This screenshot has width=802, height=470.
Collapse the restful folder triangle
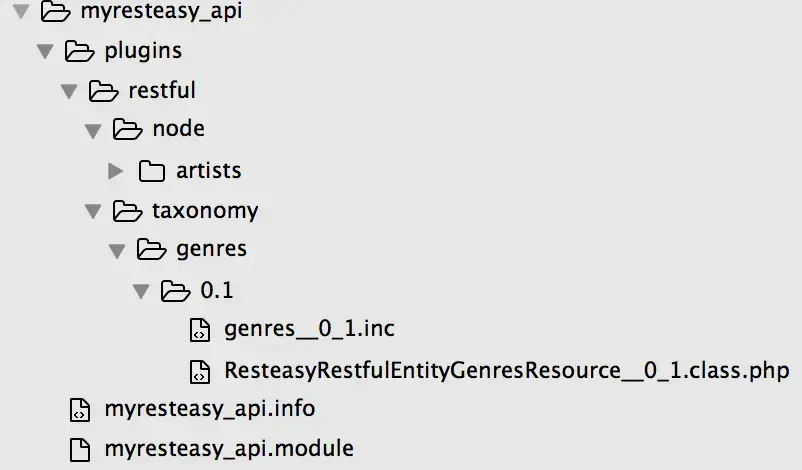click(68, 91)
